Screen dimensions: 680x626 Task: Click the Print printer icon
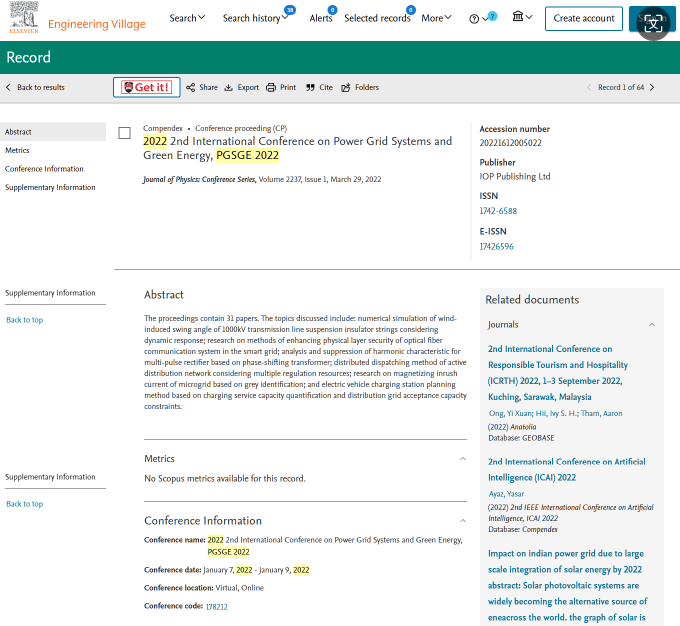[271, 88]
